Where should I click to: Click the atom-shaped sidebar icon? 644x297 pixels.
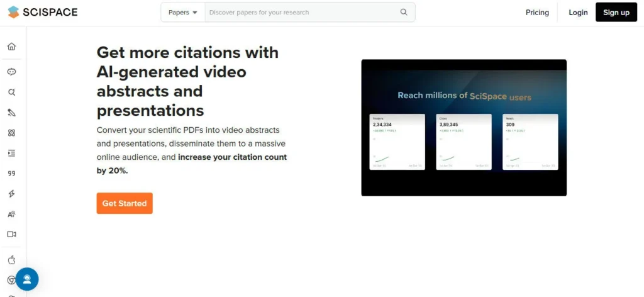[x=11, y=133]
